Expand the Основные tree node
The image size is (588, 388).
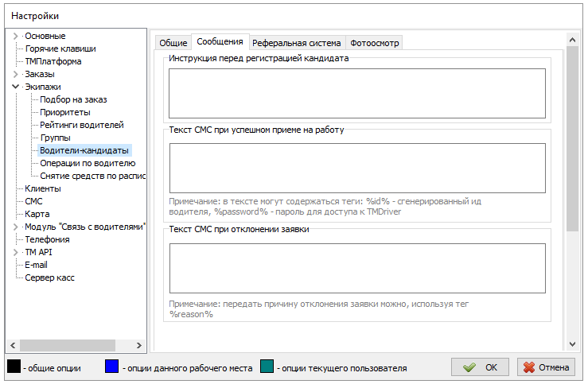click(16, 36)
